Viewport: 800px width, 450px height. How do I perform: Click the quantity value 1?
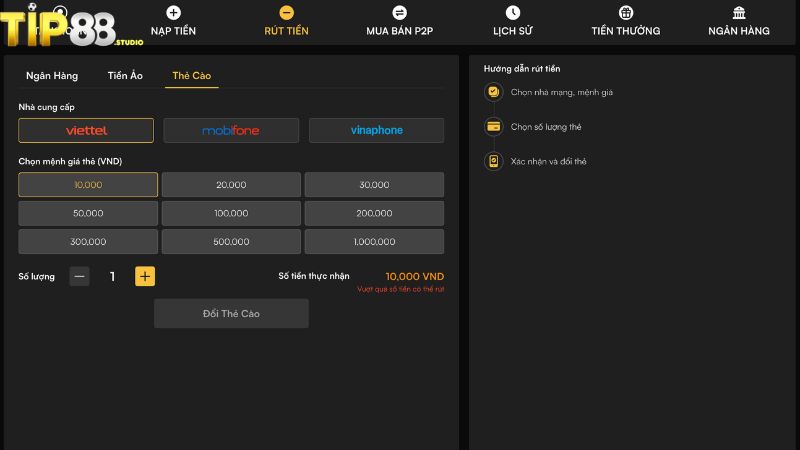[x=112, y=277]
